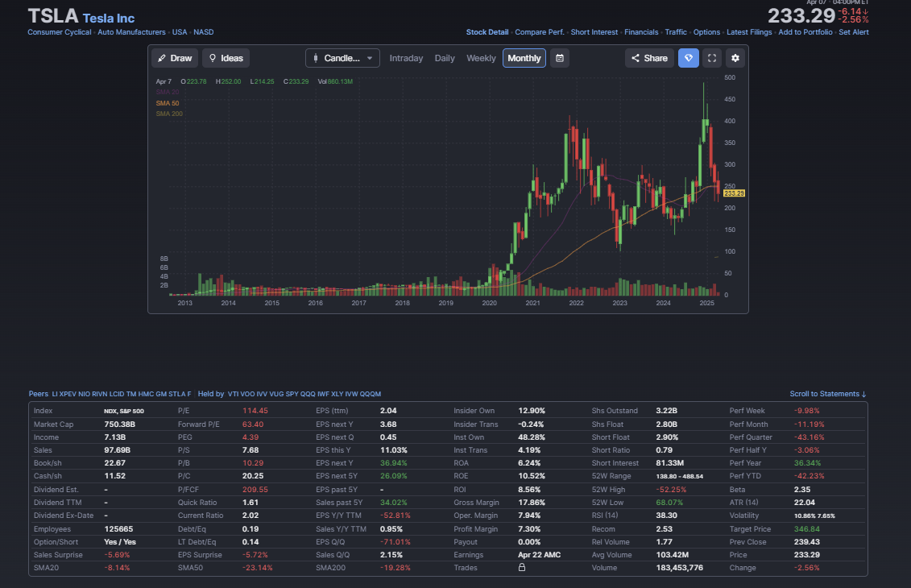The height and width of the screenshot is (588, 911).
Task: Click Set Alert link
Action: point(854,32)
